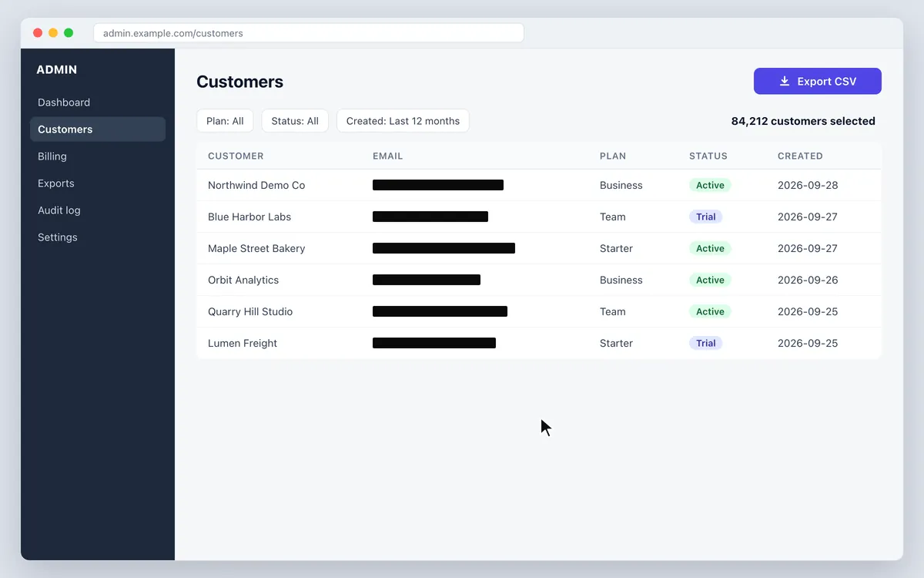Open the Created: Last 12 months filter
Viewport: 924px width, 578px height.
point(403,121)
